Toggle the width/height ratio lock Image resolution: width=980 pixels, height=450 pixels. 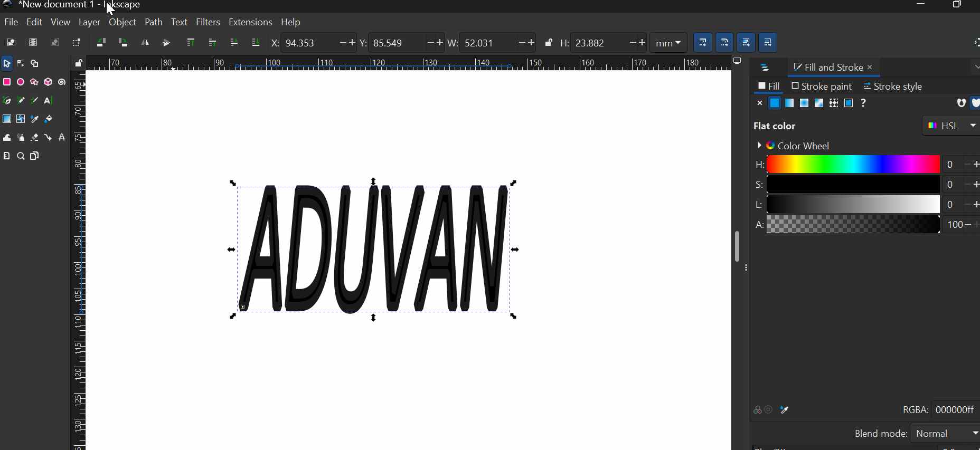click(549, 43)
